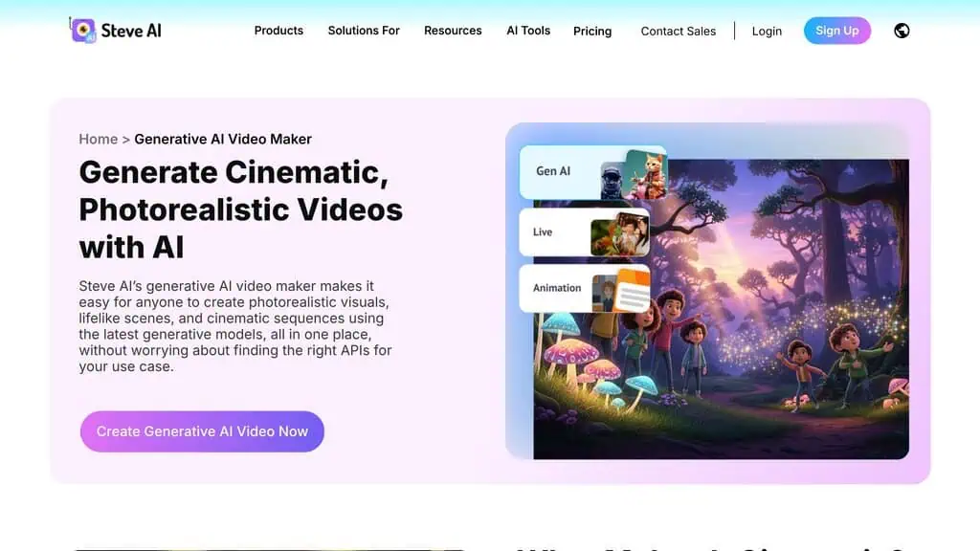Go to Home breadcrumb link
Viewport: 980px width, 551px height.
(99, 140)
